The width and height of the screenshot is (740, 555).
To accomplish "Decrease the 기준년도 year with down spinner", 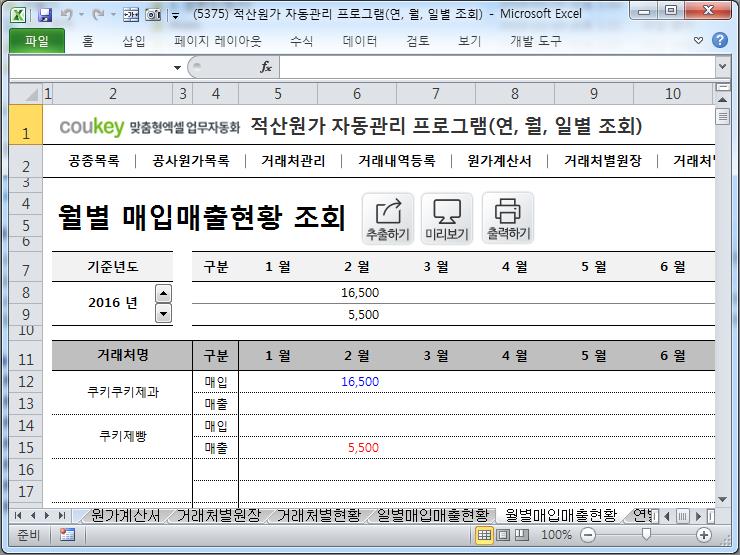I will click(163, 313).
